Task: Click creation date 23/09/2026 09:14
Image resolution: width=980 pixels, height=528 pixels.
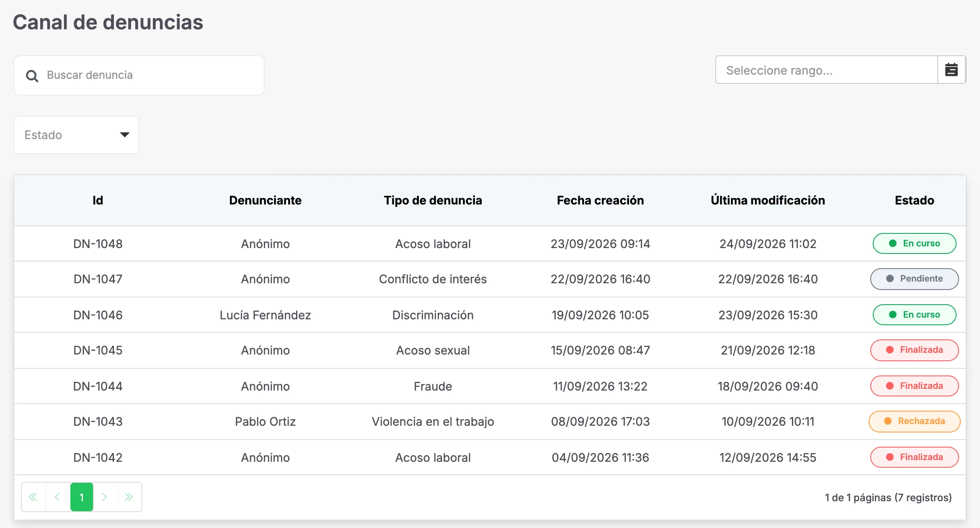Action: [x=601, y=244]
